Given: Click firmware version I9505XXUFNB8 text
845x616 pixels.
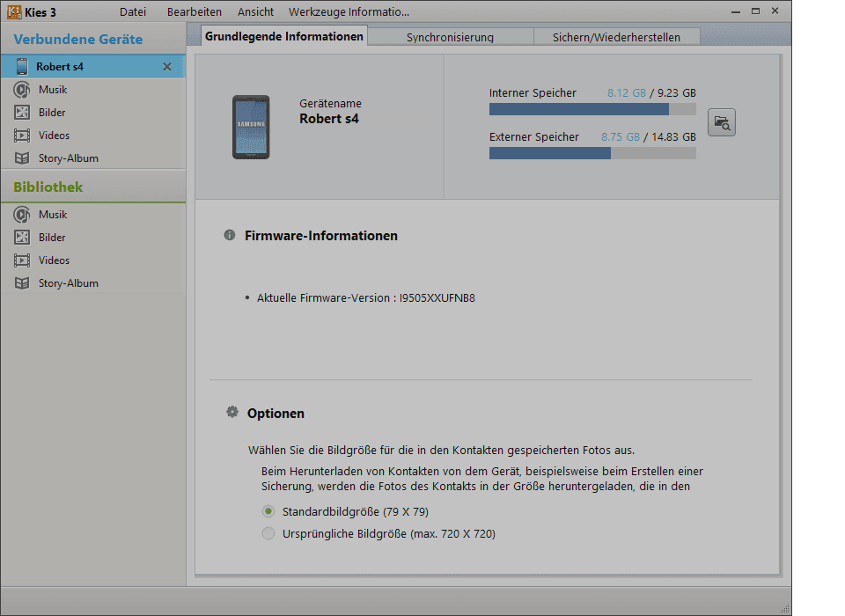Looking at the screenshot, I should coord(437,297).
